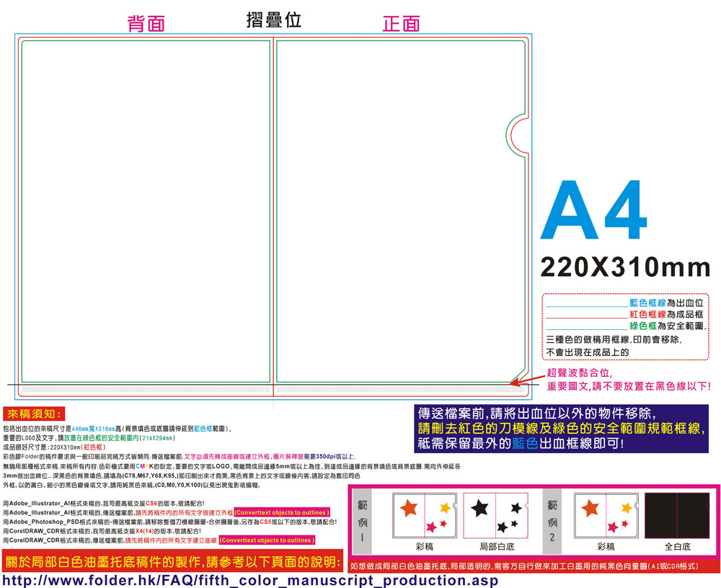Click the red arrow pointing to bonding line
Image resolution: width=721 pixels, height=588 pixels.
[526, 380]
